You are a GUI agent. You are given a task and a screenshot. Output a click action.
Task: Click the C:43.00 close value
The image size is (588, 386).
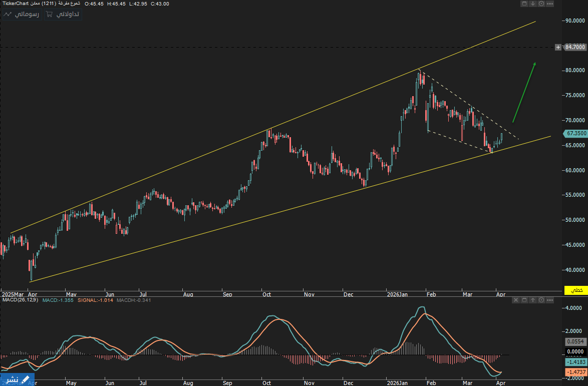point(160,4)
